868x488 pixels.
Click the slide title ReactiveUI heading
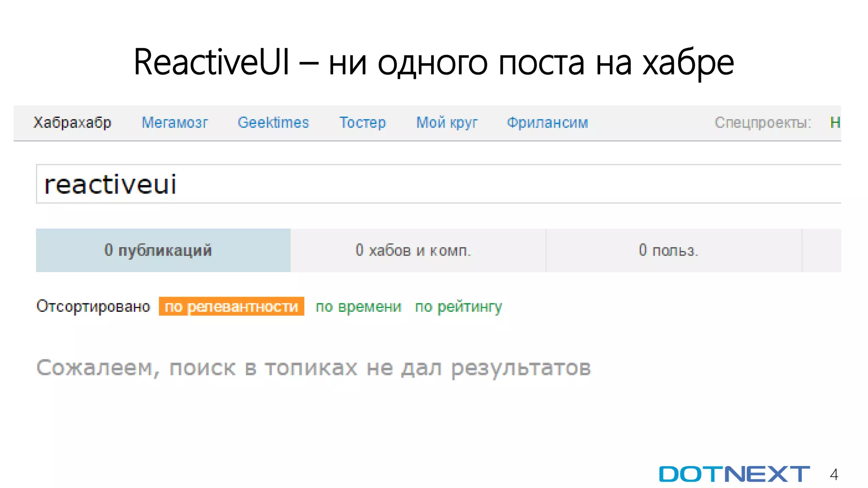pos(434,62)
